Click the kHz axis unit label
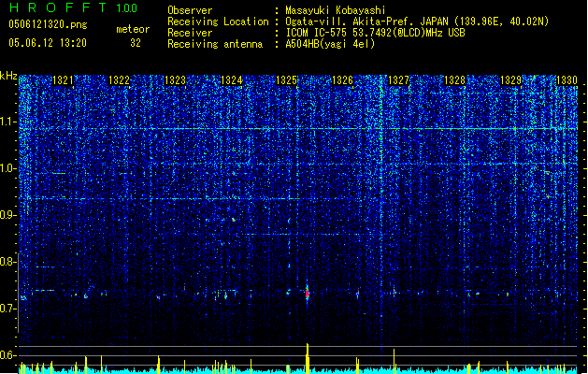 (x=8, y=76)
